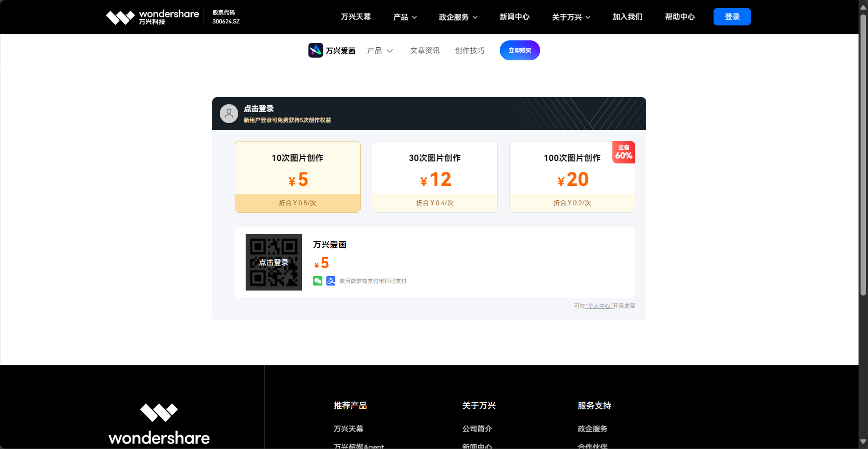Image resolution: width=868 pixels, height=449 pixels.
Task: Open 加入我们 in the top navigation
Action: [627, 17]
